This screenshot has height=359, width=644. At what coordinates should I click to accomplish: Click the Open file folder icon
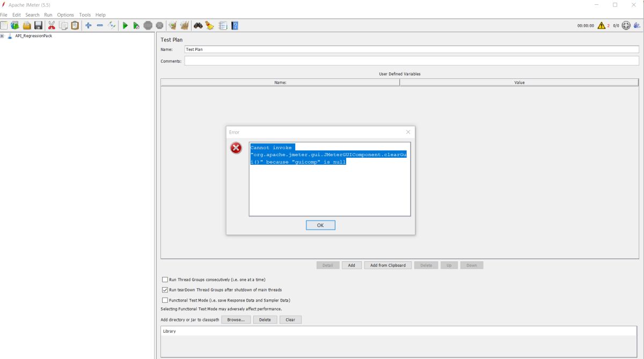[x=26, y=25]
